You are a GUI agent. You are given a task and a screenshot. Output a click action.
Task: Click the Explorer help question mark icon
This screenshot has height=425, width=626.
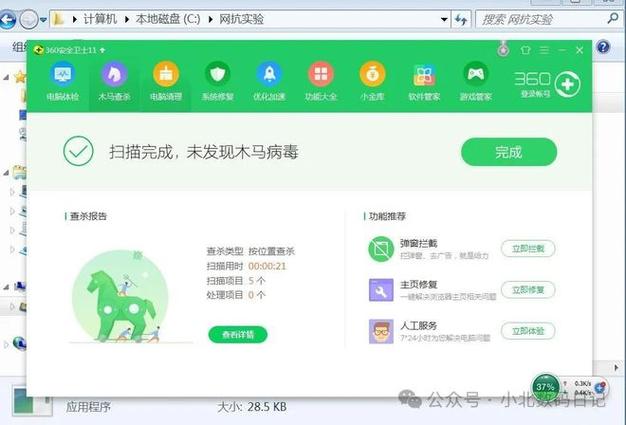[x=603, y=47]
